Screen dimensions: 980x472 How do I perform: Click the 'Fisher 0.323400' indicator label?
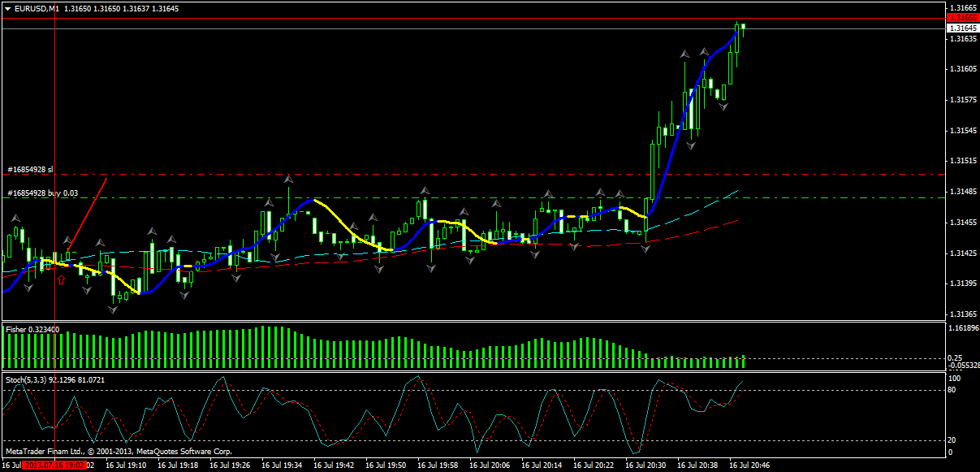coord(32,329)
